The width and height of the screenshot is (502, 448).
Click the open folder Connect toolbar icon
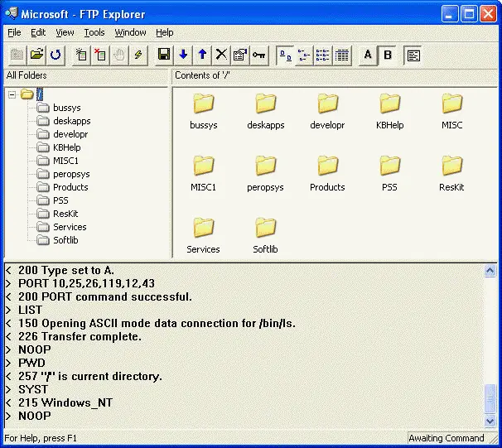(x=36, y=55)
